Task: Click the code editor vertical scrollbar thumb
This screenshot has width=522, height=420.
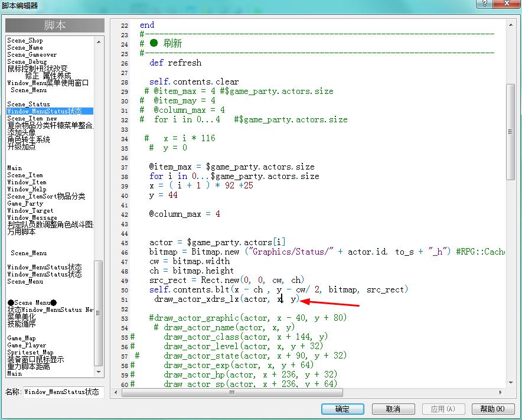Action: point(510,132)
